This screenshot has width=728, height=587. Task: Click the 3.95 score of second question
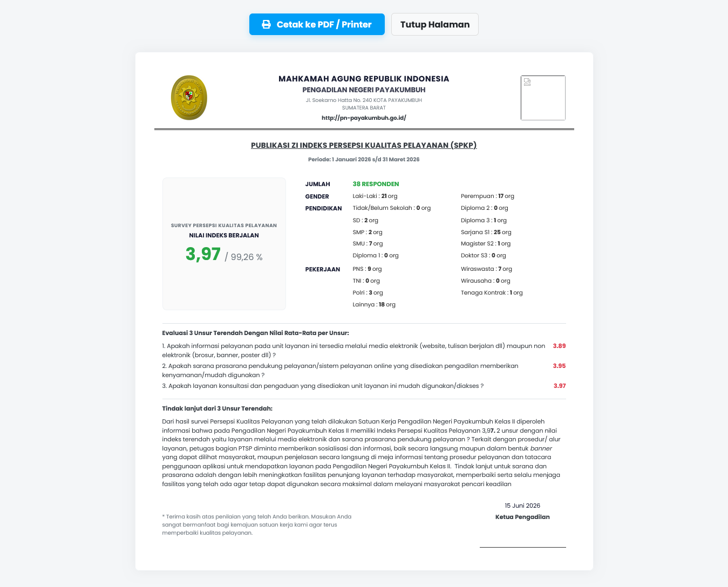coord(559,366)
